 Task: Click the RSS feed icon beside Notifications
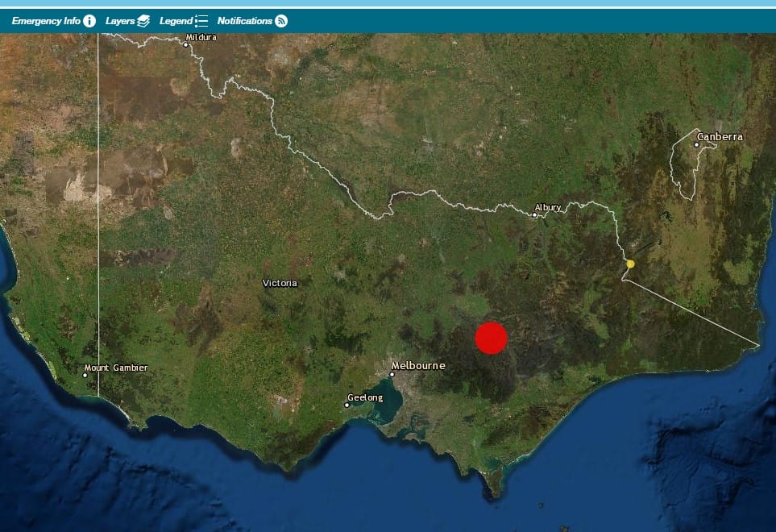click(282, 21)
